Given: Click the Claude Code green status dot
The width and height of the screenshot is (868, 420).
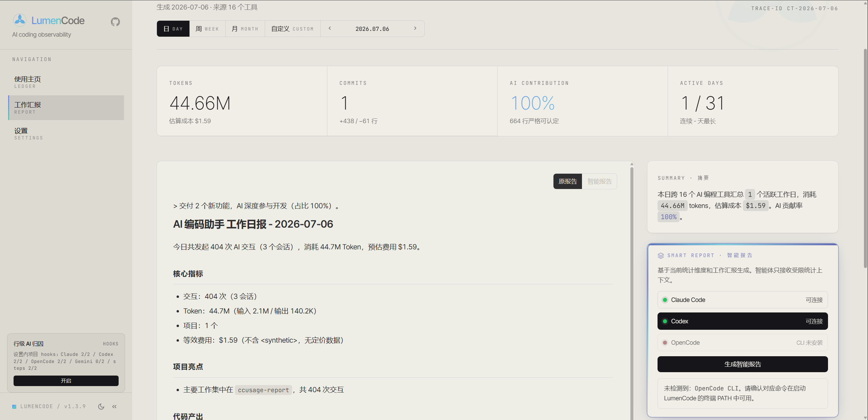Looking at the screenshot, I should 665,300.
